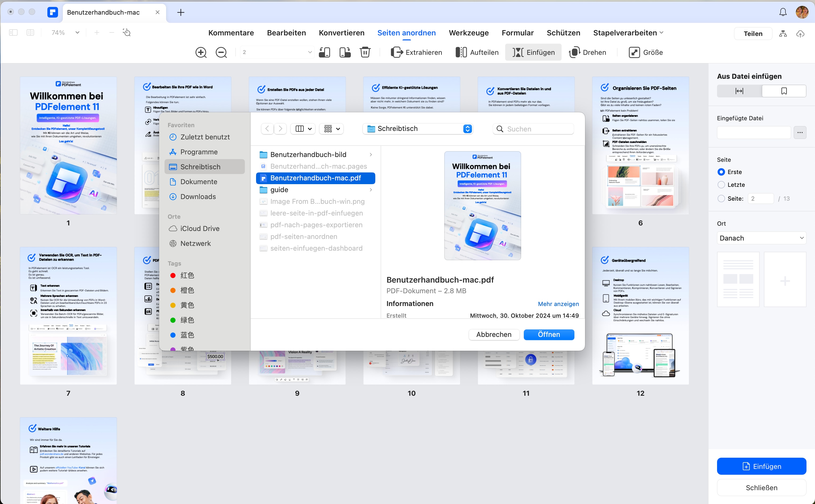Switch to the Schützen tab
The height and width of the screenshot is (504, 815).
(563, 33)
